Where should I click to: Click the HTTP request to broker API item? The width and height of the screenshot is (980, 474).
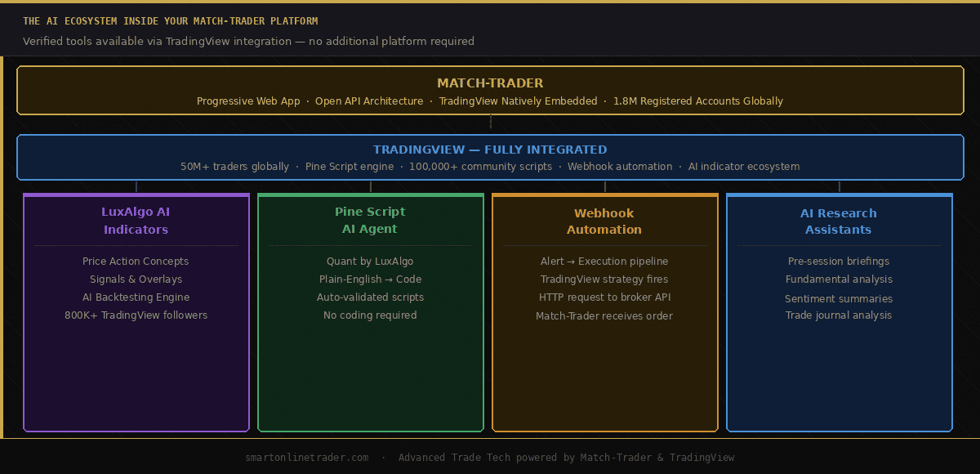click(x=604, y=297)
